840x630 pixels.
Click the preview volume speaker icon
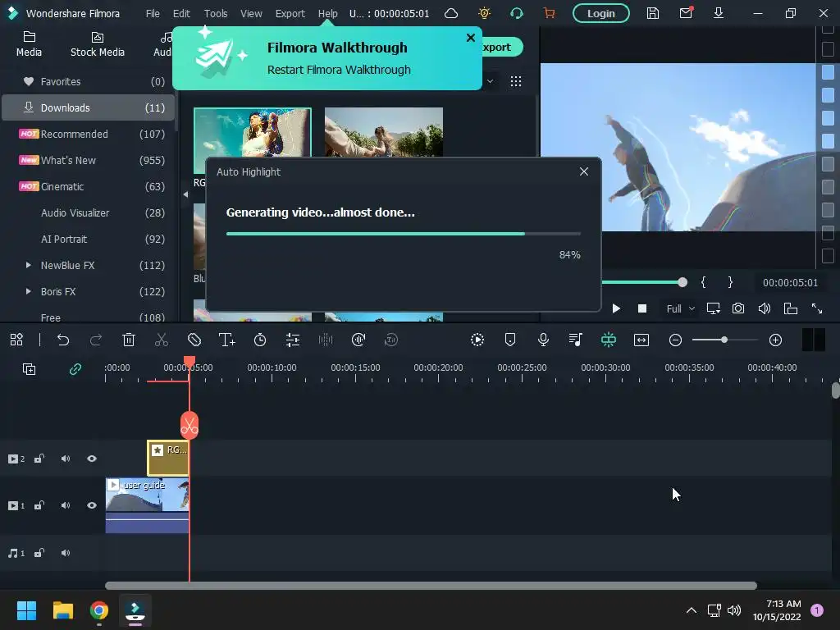point(765,308)
